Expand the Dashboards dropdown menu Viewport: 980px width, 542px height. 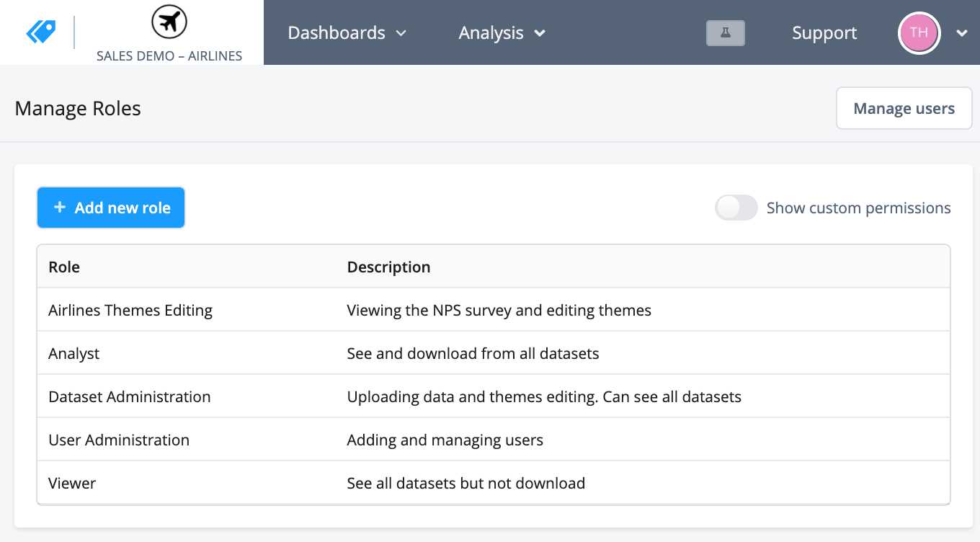(347, 33)
